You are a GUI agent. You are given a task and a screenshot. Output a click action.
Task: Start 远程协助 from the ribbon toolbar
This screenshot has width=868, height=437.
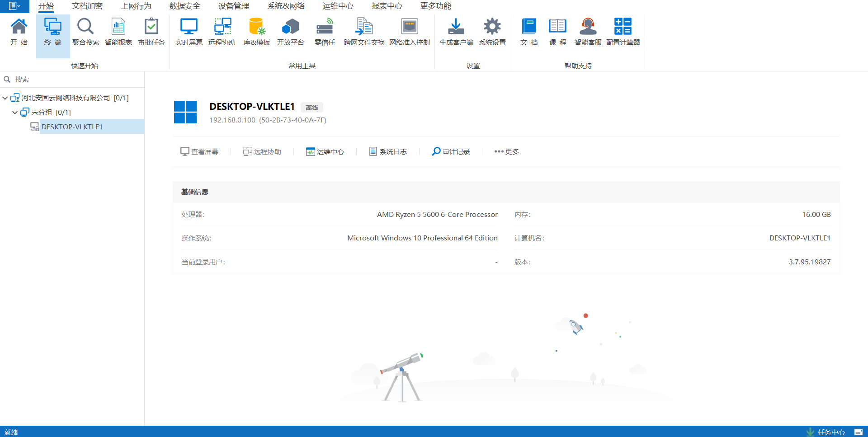point(222,32)
